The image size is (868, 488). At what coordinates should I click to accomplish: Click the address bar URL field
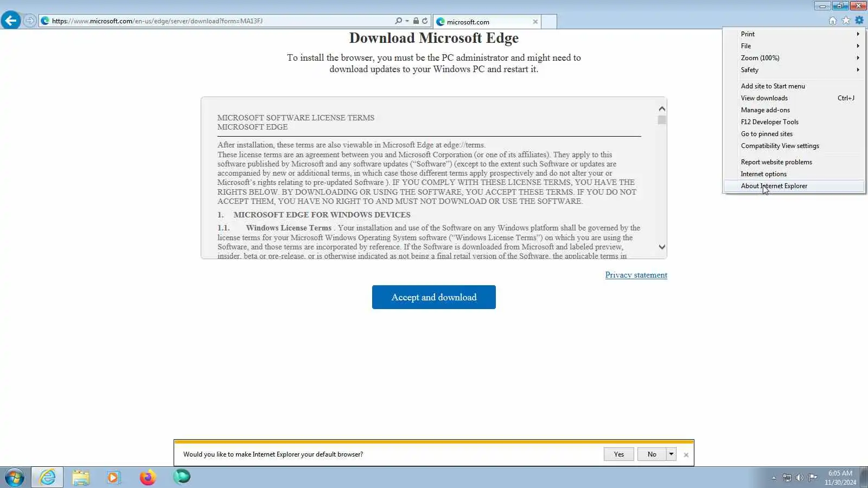(x=217, y=21)
